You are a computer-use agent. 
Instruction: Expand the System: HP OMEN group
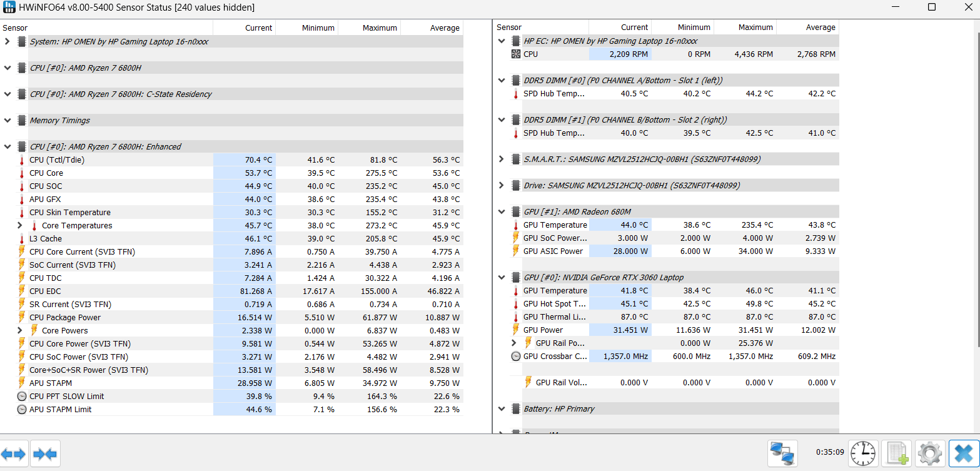tap(8, 41)
